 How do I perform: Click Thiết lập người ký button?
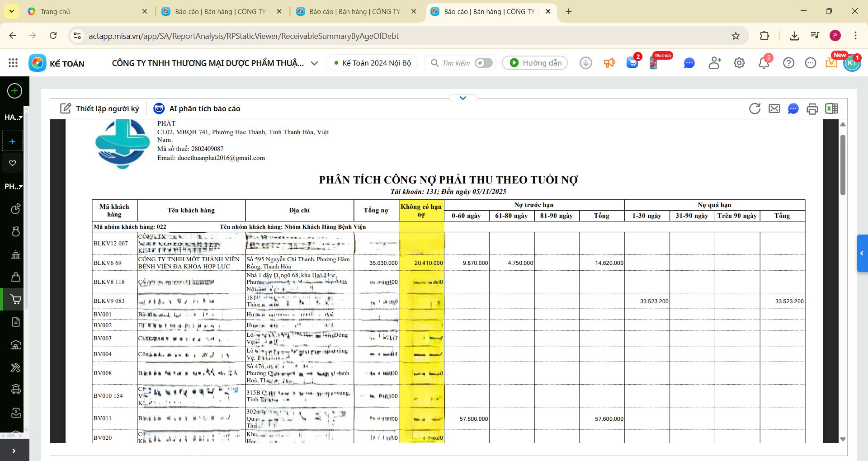[100, 108]
